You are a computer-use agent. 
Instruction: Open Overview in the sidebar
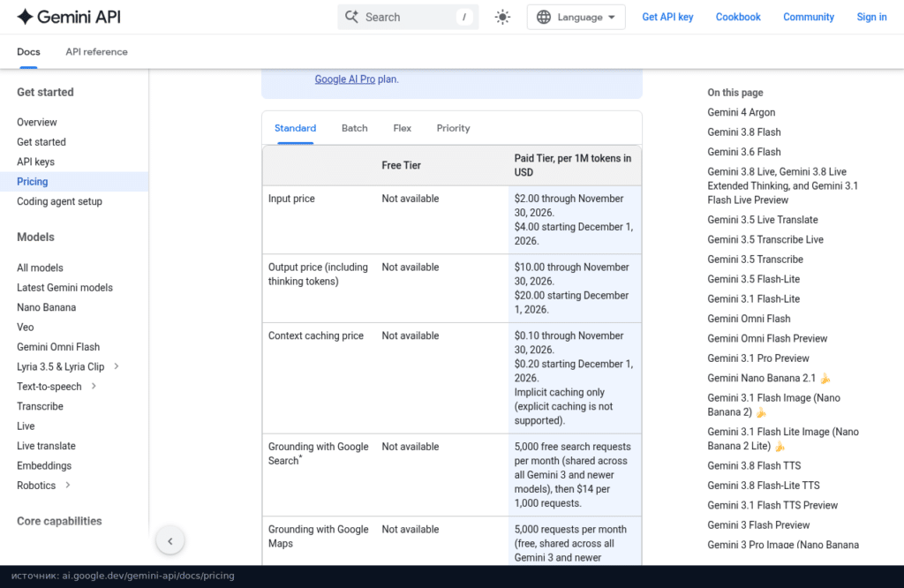tap(37, 122)
